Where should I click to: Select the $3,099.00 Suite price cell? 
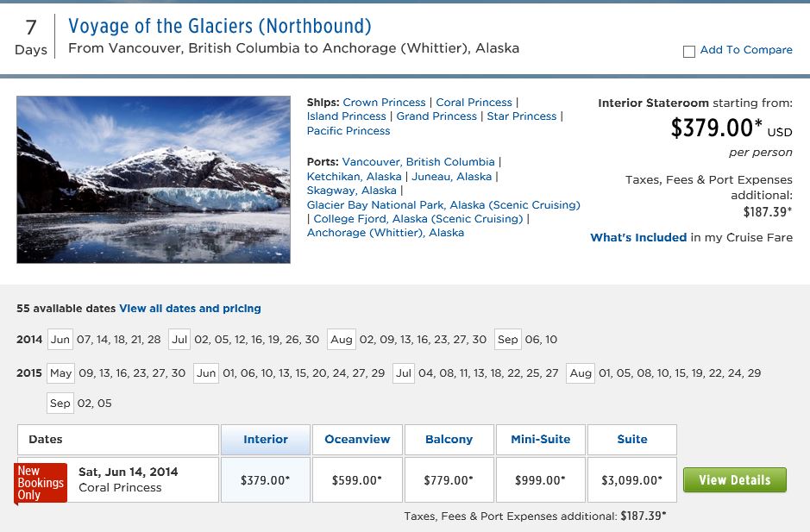tap(631, 479)
